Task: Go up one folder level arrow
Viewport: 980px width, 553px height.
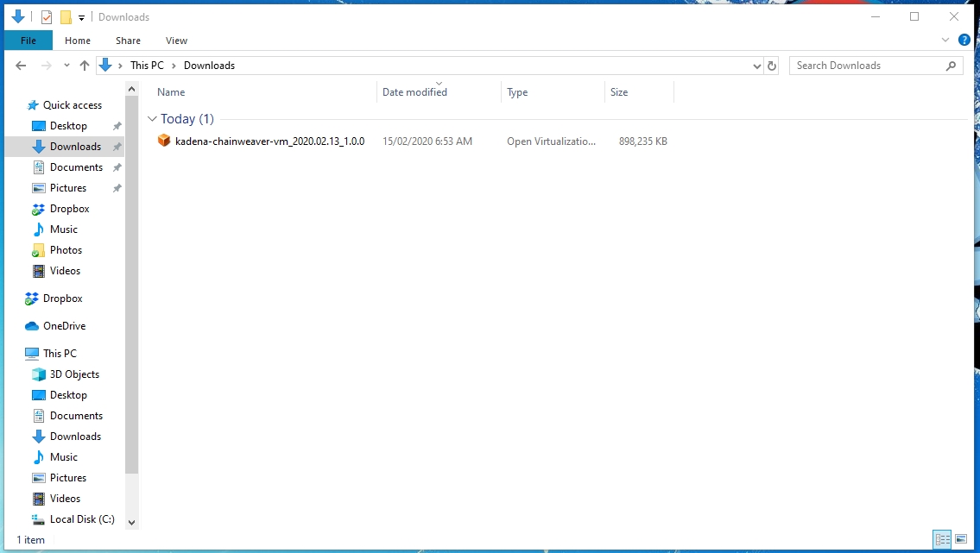Action: coord(84,66)
